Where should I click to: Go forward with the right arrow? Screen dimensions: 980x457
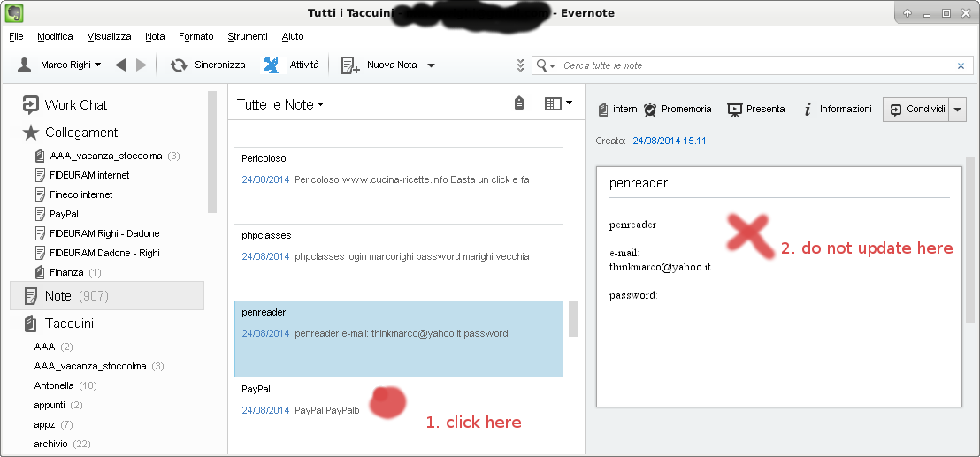142,65
